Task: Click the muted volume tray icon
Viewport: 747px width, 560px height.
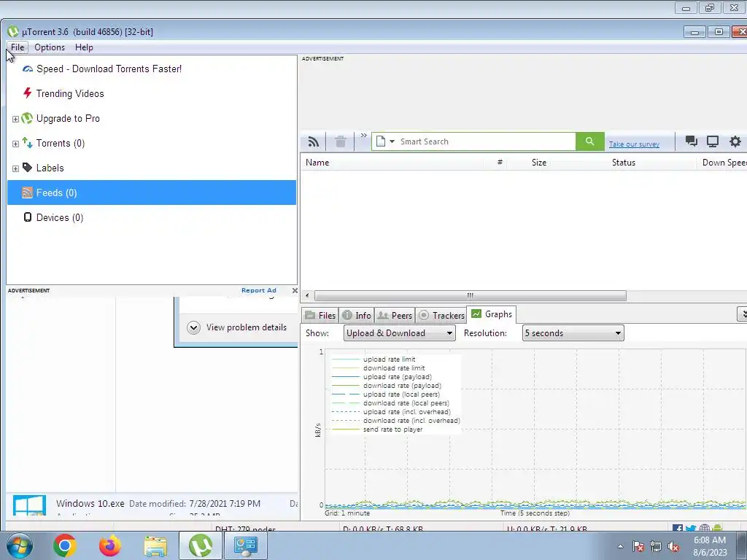Action: 673,547
